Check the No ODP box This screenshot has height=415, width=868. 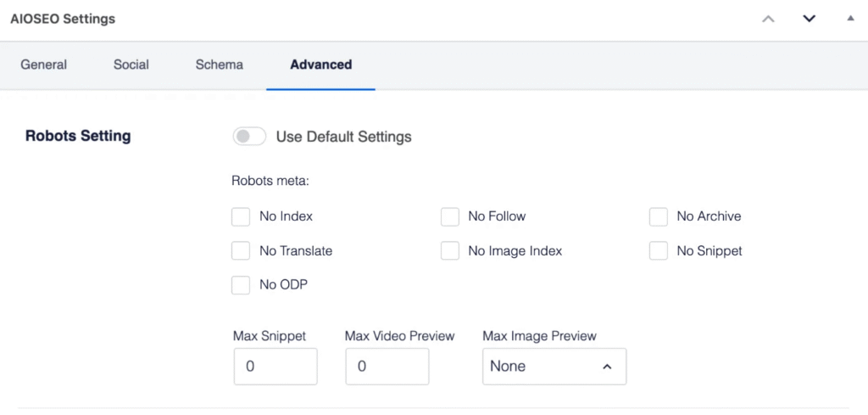tap(241, 285)
